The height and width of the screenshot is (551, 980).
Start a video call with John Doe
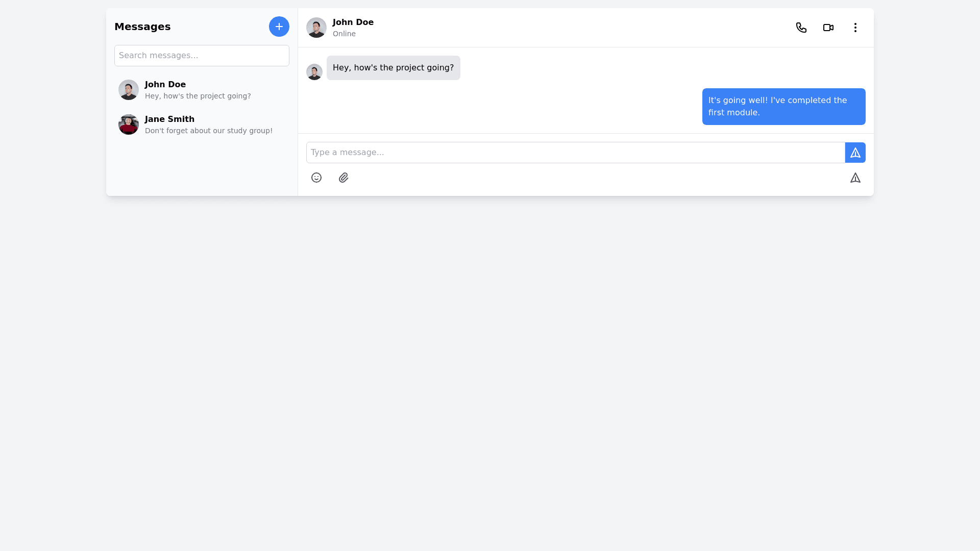tap(828, 28)
